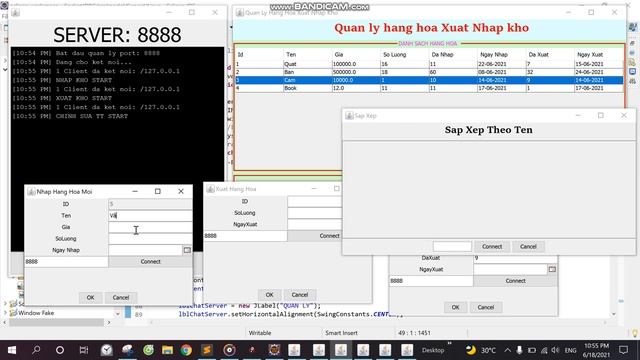This screenshot has height=360, width=640.
Task: Open battery status tray icon
Action: tap(531, 350)
